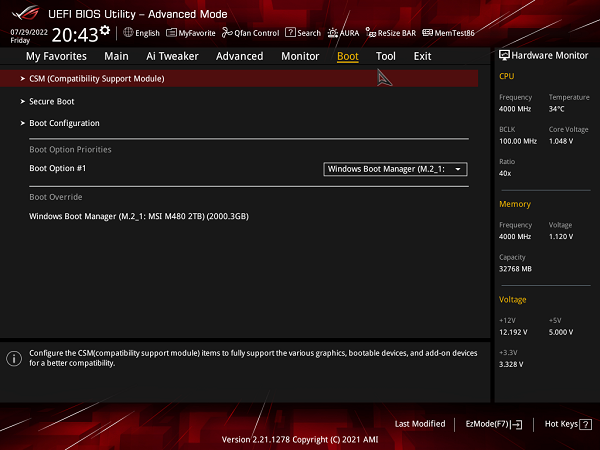Open the Exit tab
The width and height of the screenshot is (600, 450).
422,57
